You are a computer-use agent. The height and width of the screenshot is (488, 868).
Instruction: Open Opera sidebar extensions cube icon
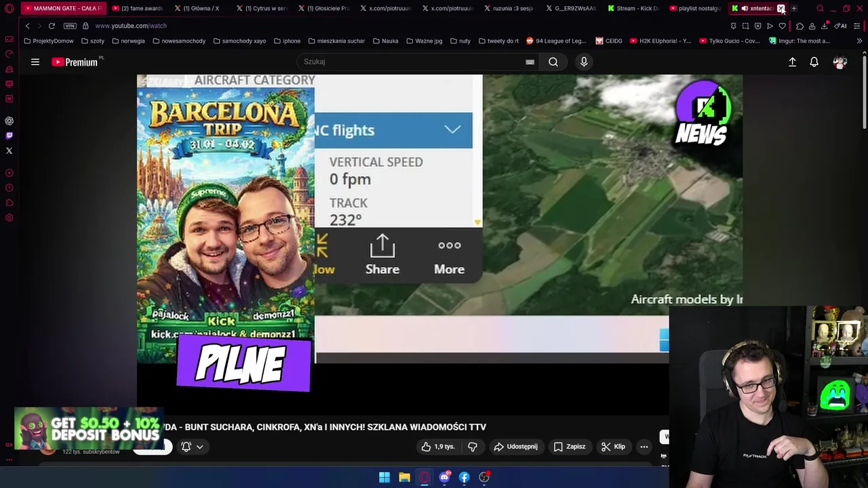9,203
